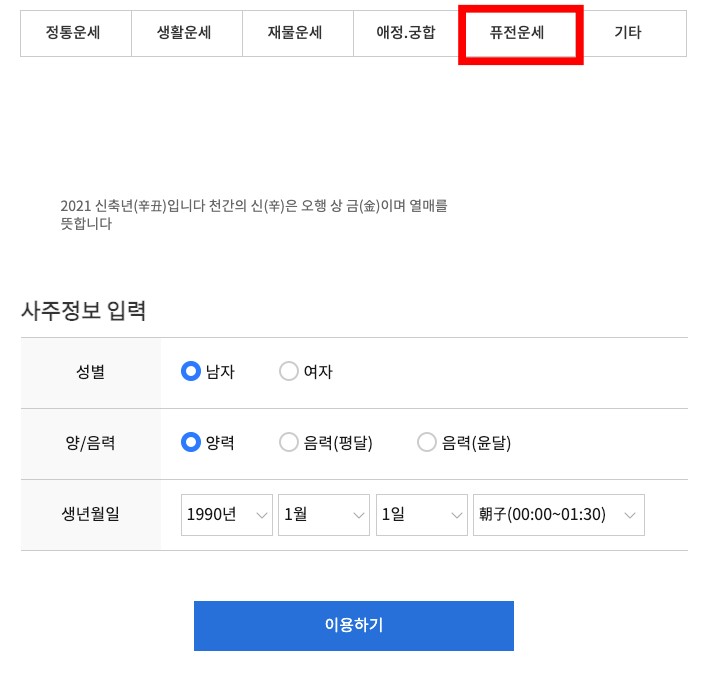Expand the 1990년 birth year dropdown
709x676 pixels.
point(226,515)
